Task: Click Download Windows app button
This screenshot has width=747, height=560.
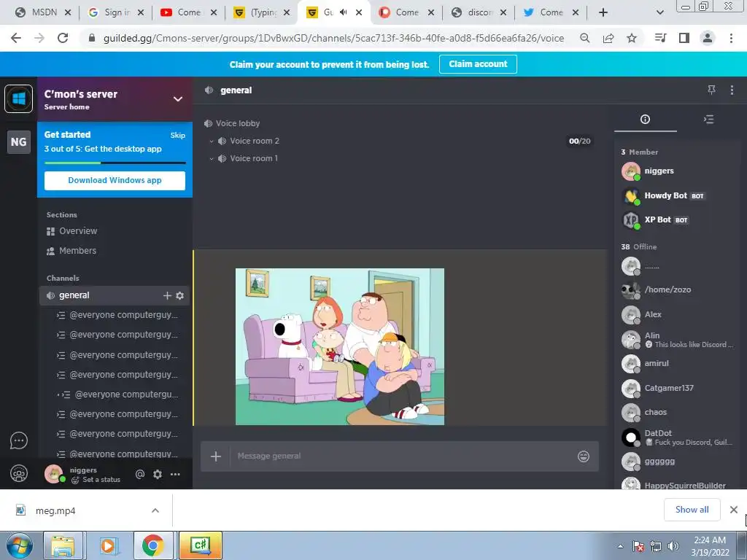Action: [x=115, y=181]
